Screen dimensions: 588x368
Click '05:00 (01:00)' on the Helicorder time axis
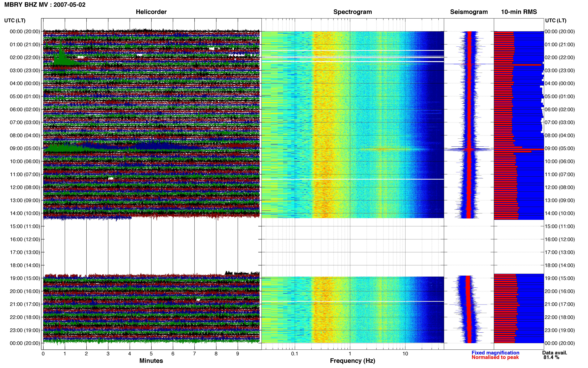coord(25,96)
